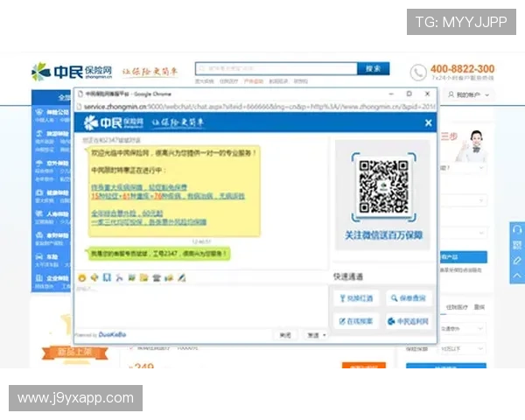
Task: Click the 在线报案 quick access button
Action: (x=356, y=321)
